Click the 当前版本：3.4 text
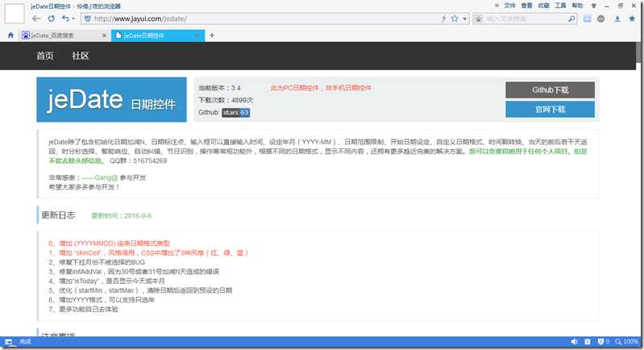Image resolution: width=644 pixels, height=350 pixels. 219,88
